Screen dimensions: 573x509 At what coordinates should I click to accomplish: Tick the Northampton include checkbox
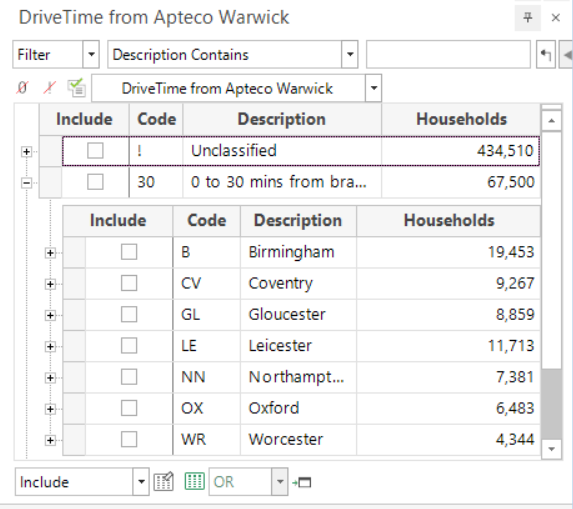pyautogui.click(x=129, y=377)
